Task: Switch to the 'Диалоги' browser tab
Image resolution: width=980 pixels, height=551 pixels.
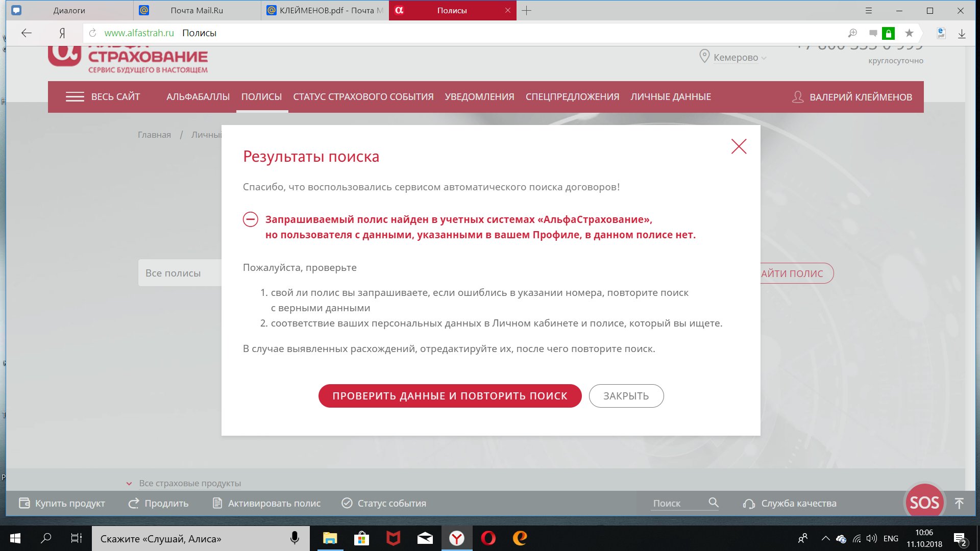Action: [x=69, y=10]
